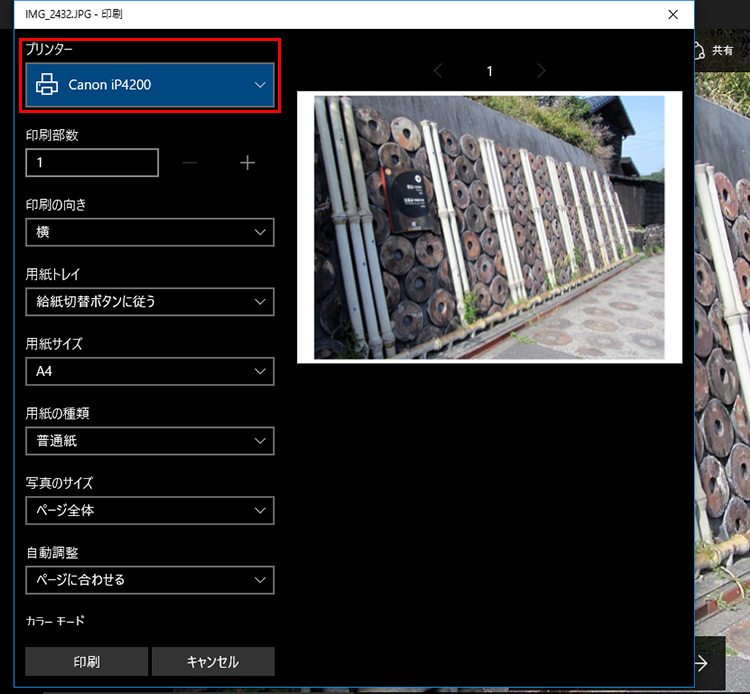The width and height of the screenshot is (750, 694).
Task: Click the print preview photo thumbnail
Action: (x=489, y=227)
